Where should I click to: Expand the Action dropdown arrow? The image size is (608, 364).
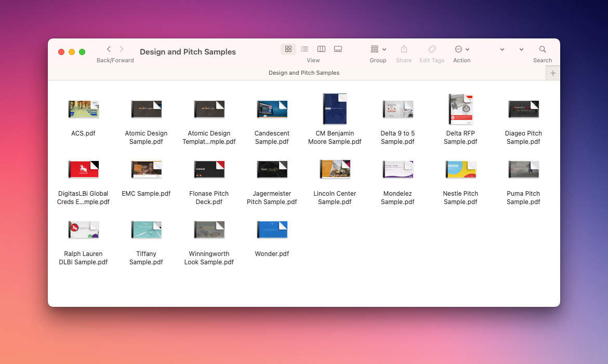point(468,50)
